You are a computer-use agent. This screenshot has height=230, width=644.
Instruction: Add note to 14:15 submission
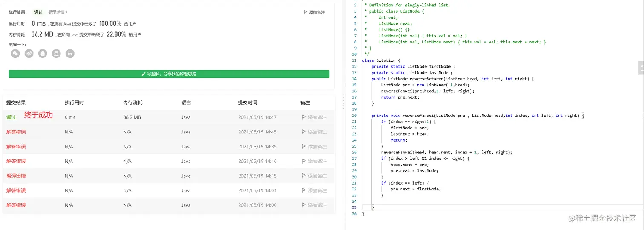[x=314, y=176]
